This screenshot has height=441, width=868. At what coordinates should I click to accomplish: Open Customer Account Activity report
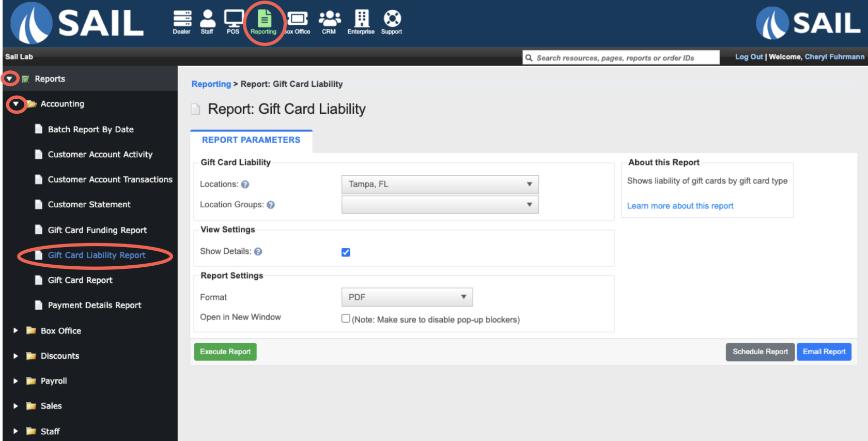[x=100, y=155]
